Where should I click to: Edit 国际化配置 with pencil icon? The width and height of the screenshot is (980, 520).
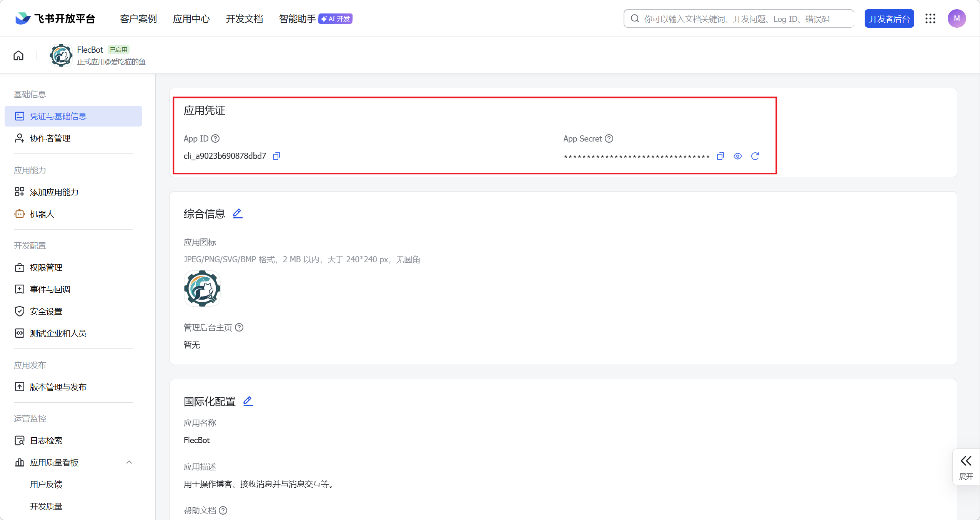click(x=248, y=401)
